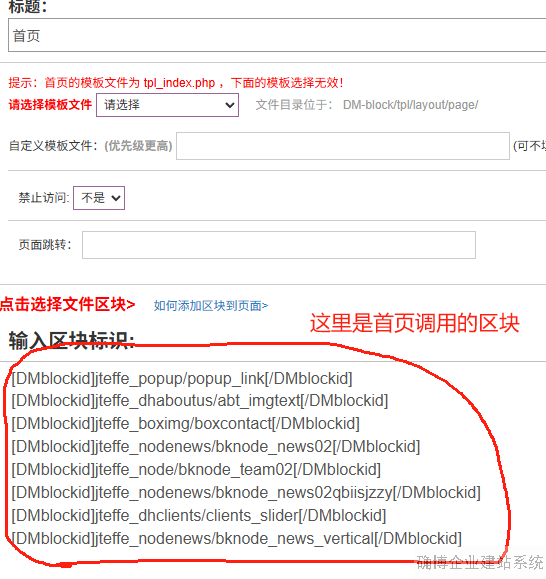Click the abt_imgtext block identifier line

coord(200,401)
